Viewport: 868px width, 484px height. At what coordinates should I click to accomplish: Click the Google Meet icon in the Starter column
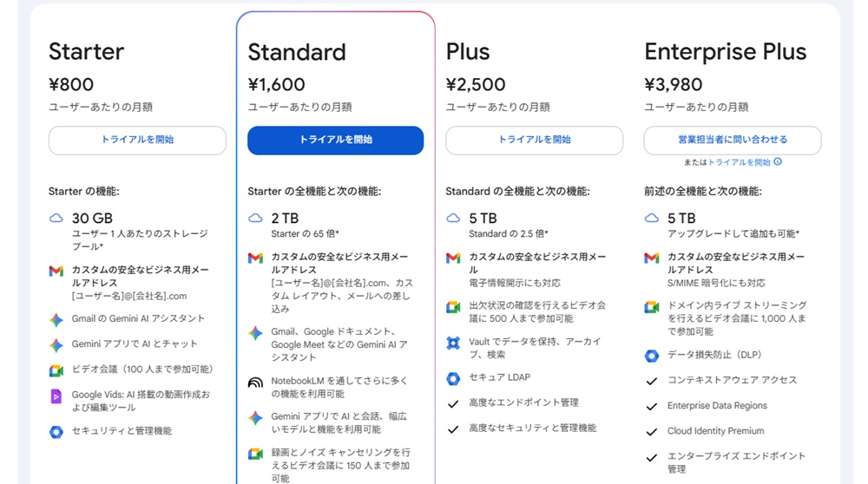tap(56, 370)
